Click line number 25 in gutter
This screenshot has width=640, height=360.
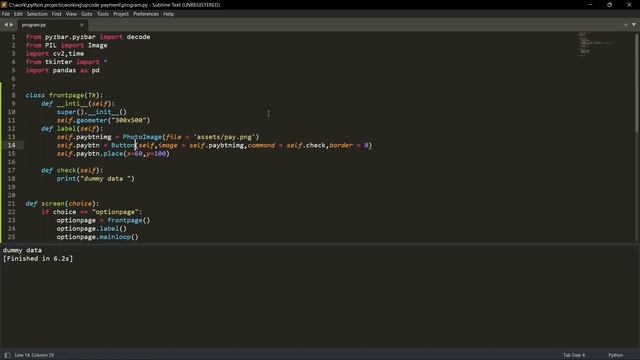(11, 237)
